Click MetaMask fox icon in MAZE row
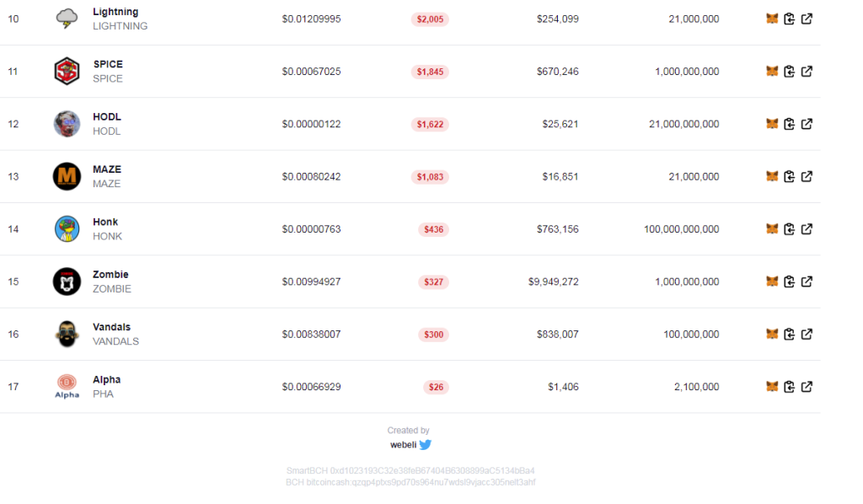 point(772,177)
